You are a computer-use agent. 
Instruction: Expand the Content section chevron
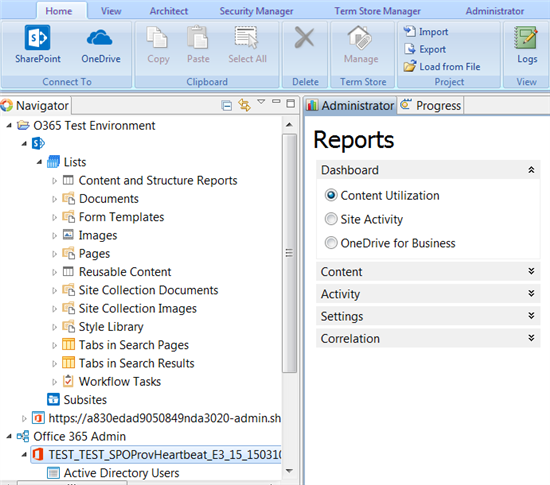(531, 271)
